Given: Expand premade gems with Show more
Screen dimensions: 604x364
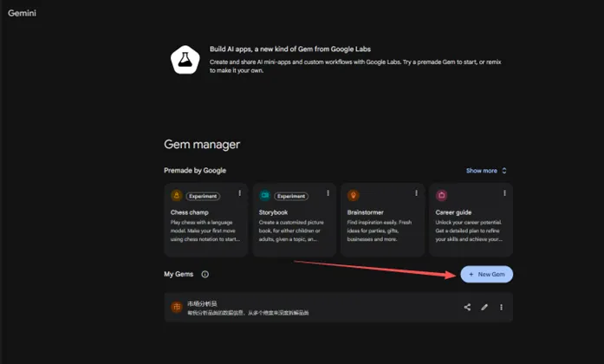Looking at the screenshot, I should (x=486, y=171).
